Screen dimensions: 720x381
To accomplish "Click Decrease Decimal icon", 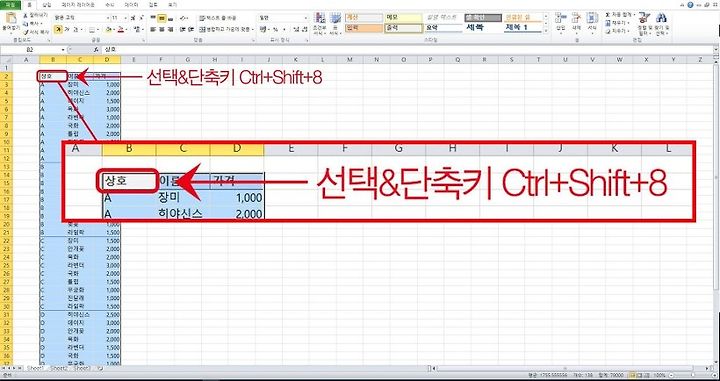I will 304,29.
